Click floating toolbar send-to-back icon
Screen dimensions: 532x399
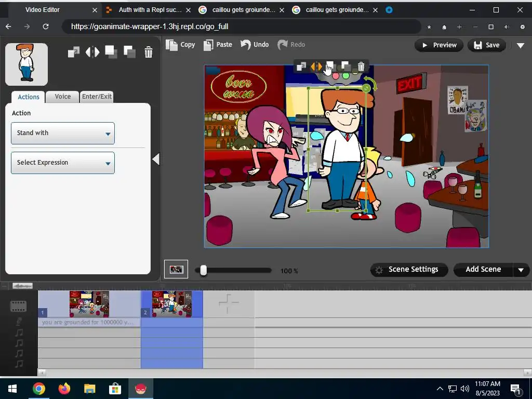(x=345, y=66)
